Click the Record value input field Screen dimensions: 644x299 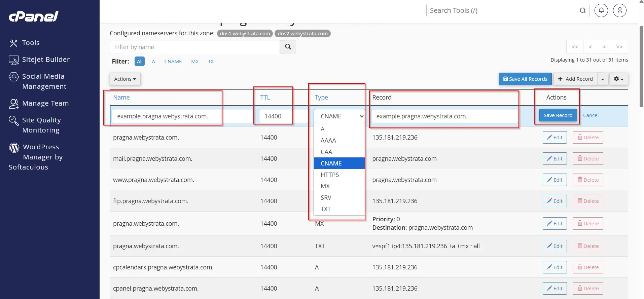pyautogui.click(x=444, y=116)
